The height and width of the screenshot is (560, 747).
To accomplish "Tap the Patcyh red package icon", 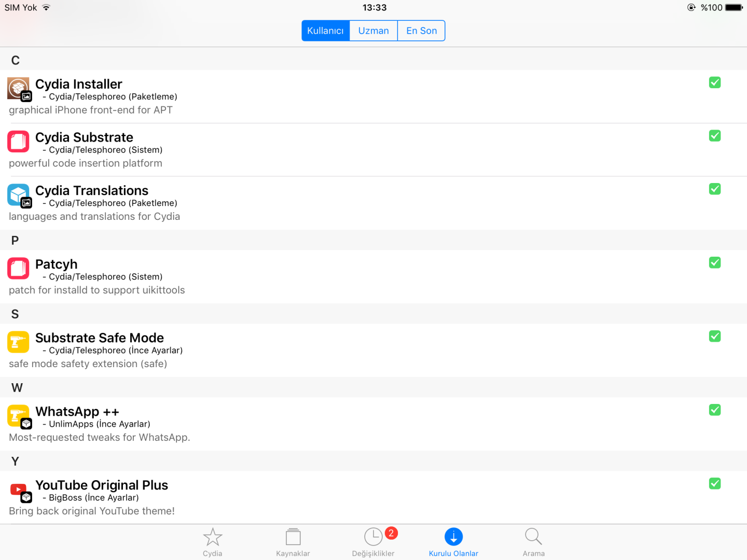I will pyautogui.click(x=18, y=269).
